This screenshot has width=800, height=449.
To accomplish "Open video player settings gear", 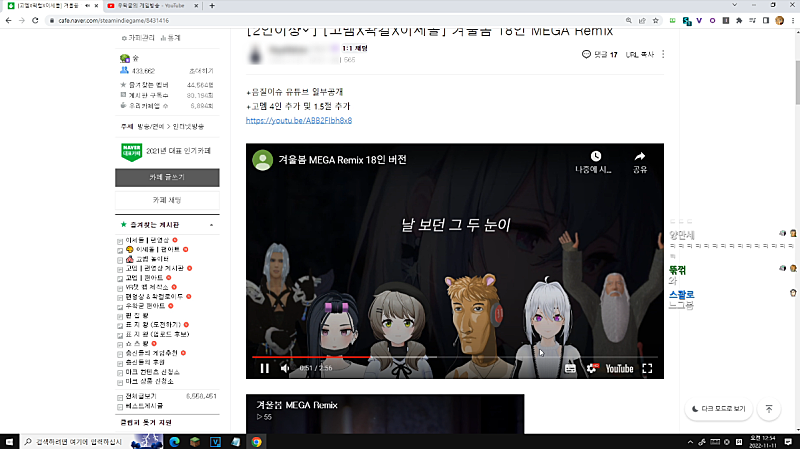I will pyautogui.click(x=592, y=368).
